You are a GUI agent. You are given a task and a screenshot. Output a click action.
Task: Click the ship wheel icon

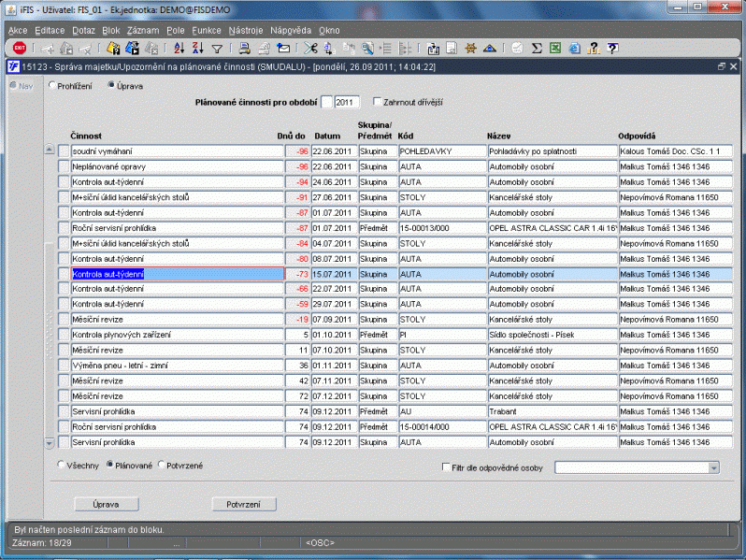470,48
